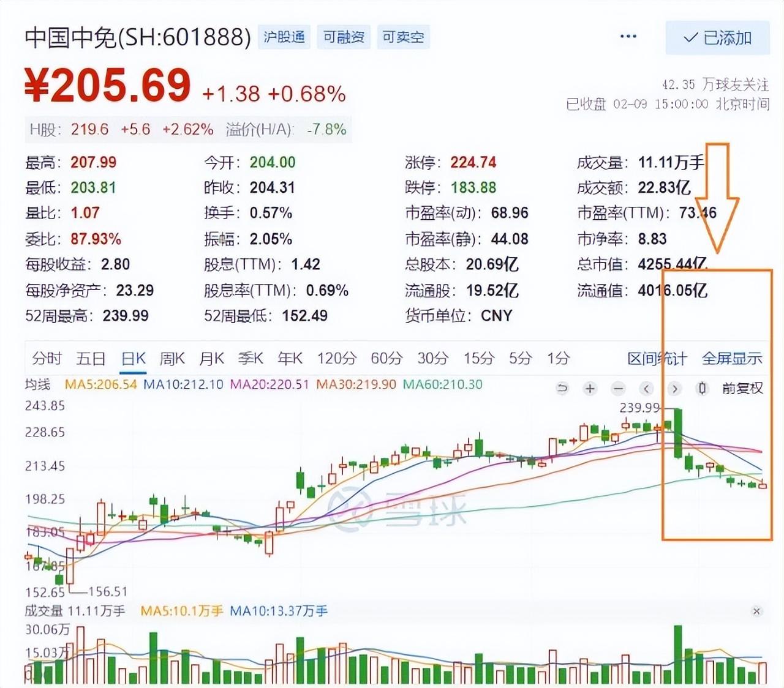
Task: Select the 分时 chart tab
Action: 47,358
